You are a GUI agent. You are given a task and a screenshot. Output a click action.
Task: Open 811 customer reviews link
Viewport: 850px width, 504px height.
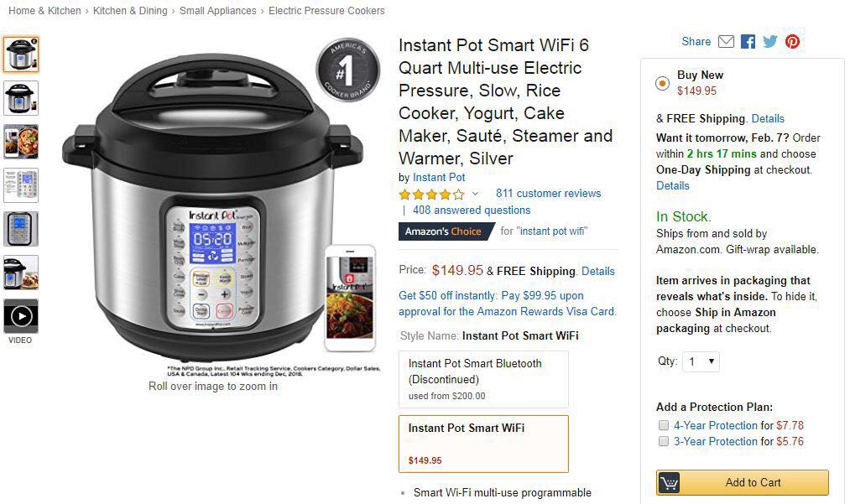548,194
